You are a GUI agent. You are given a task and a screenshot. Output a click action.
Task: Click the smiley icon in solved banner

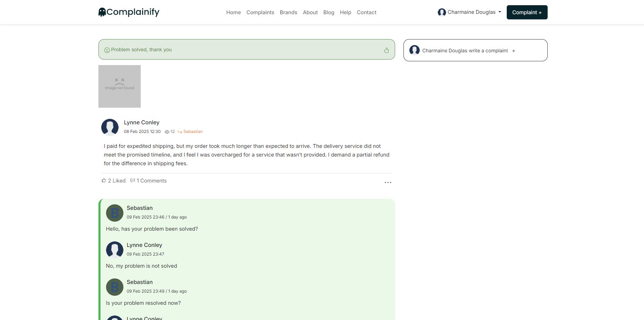coord(107,50)
